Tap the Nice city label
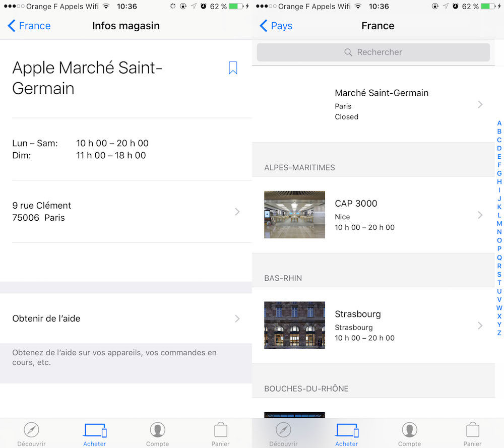Image resolution: width=504 pixels, height=448 pixels. click(x=342, y=217)
